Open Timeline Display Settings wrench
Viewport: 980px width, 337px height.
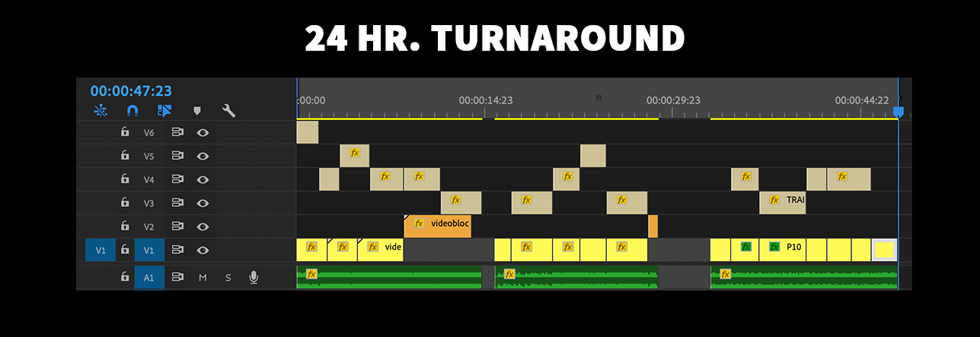pyautogui.click(x=228, y=110)
